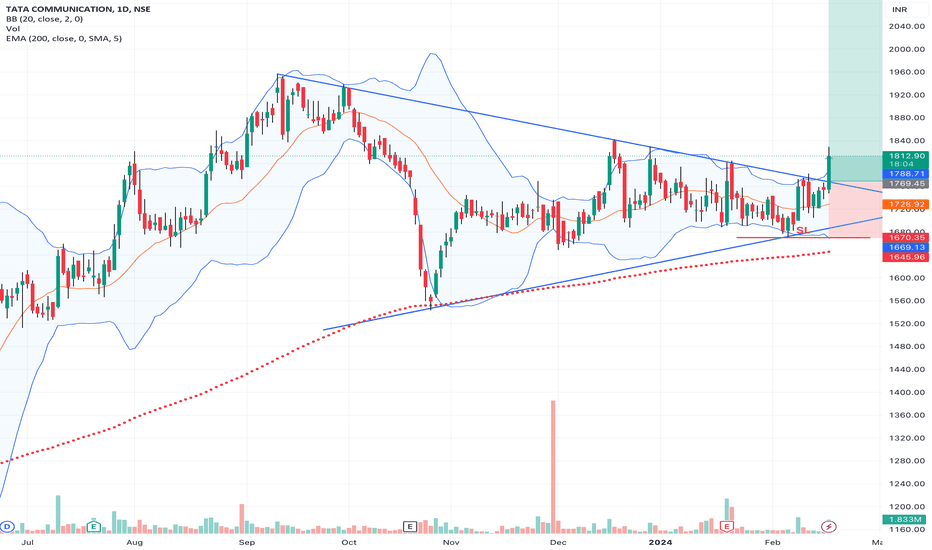Click the 2024 label on time axis
Screen dimensions: 932x550
click(x=660, y=542)
